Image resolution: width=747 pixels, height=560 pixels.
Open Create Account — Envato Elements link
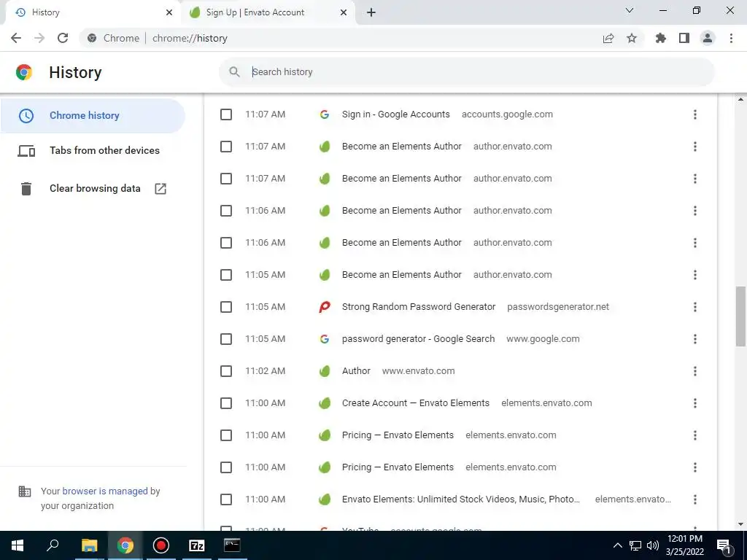[415, 403]
